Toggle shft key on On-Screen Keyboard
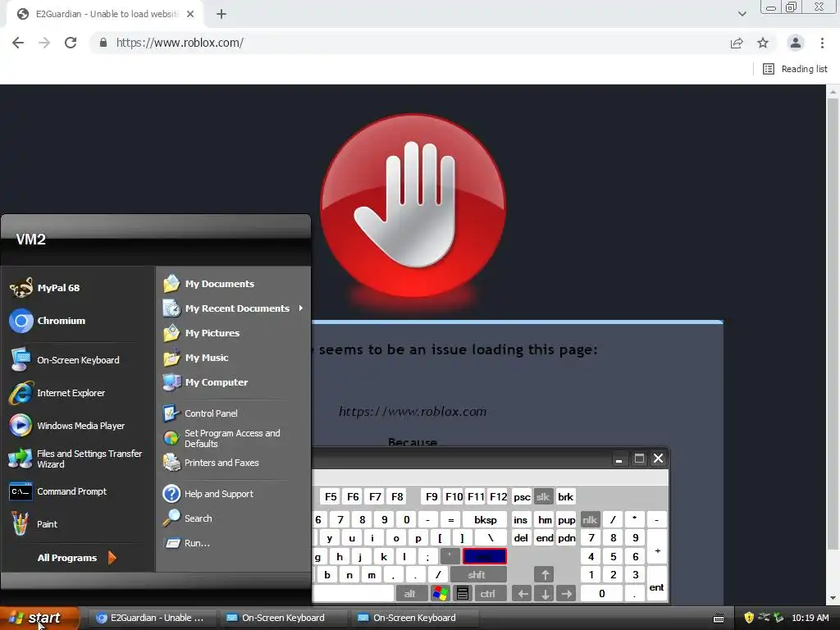The image size is (840, 630). coord(478,575)
